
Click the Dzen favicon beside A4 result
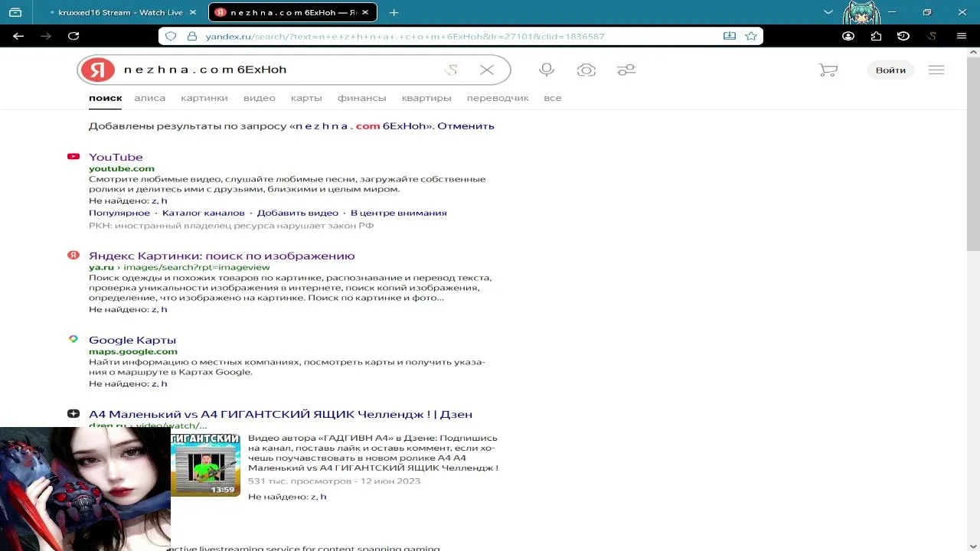tap(73, 413)
